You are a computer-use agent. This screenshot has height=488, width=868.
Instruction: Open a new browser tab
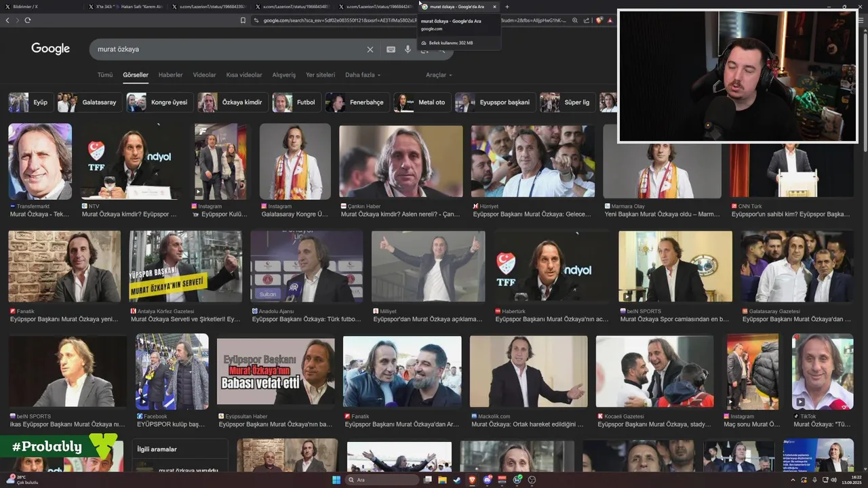coord(507,7)
